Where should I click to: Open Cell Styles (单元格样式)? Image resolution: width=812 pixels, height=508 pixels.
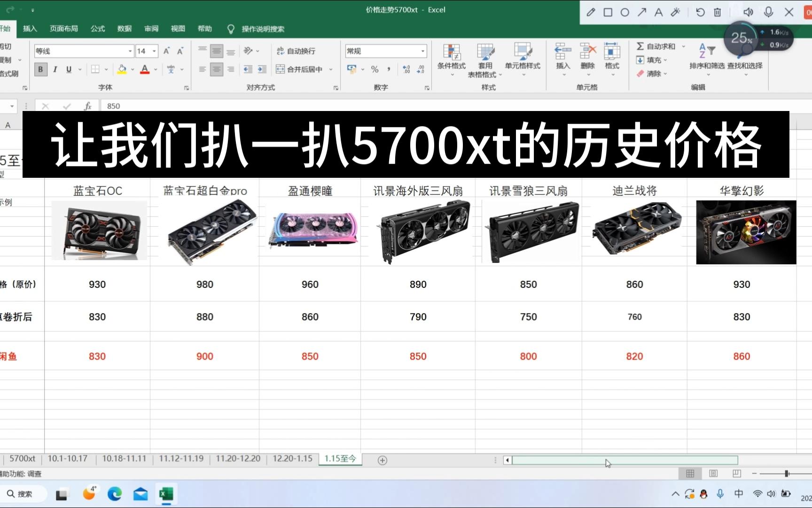[523, 60]
